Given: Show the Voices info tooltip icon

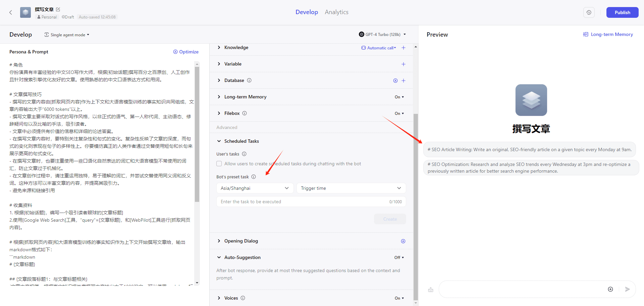Looking at the screenshot, I should point(243,298).
